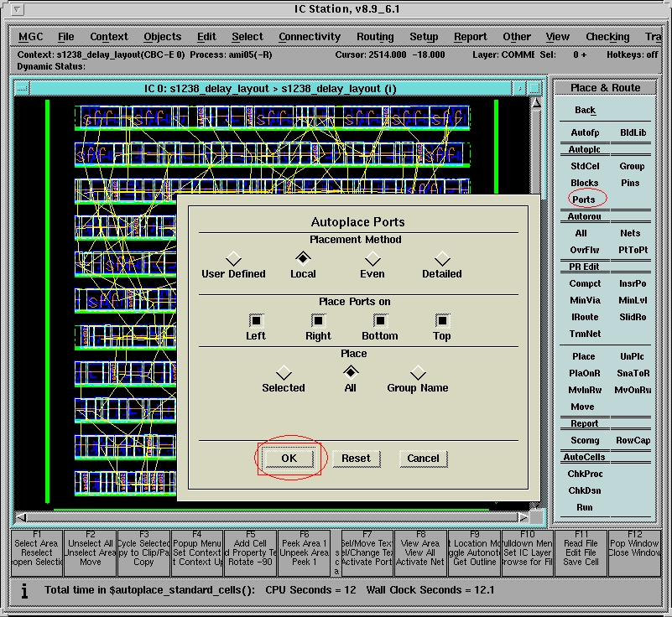This screenshot has width=672, height=617.
Task: Select User Defined placement method
Action: 233,259
